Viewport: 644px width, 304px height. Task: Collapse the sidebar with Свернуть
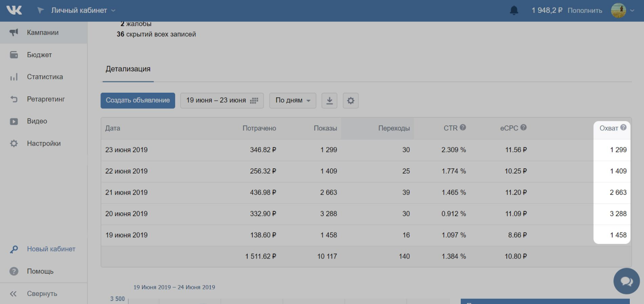[x=42, y=294]
